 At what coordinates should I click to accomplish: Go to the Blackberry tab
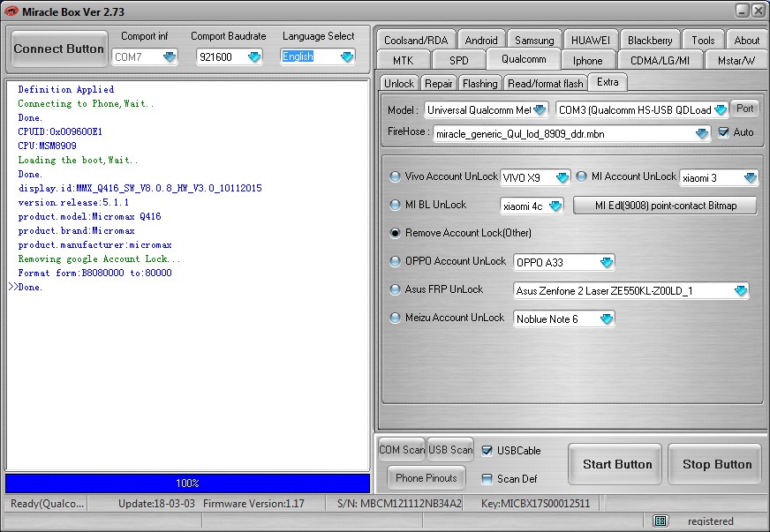pyautogui.click(x=650, y=41)
